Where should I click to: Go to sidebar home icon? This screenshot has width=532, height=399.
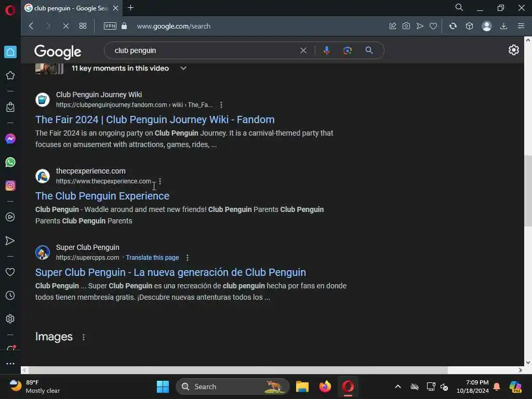(x=10, y=52)
